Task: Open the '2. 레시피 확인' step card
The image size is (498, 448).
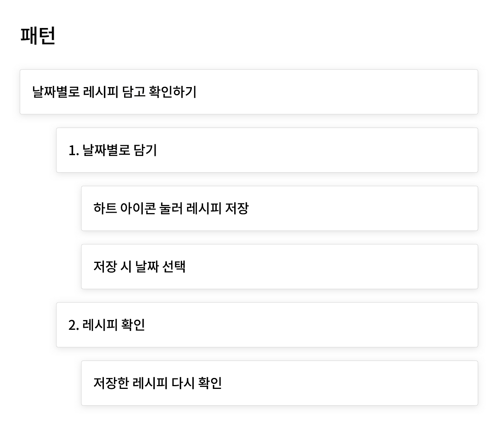Action: tap(267, 325)
